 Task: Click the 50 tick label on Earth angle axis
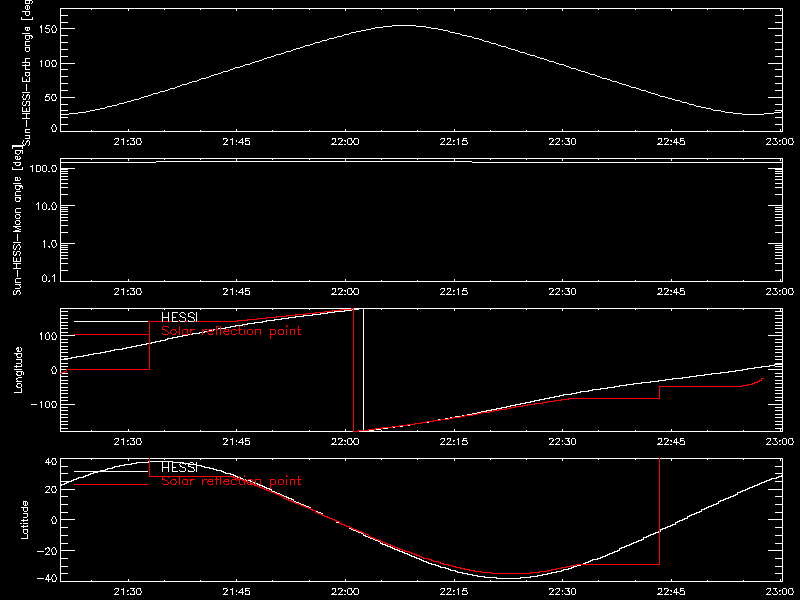(51, 97)
